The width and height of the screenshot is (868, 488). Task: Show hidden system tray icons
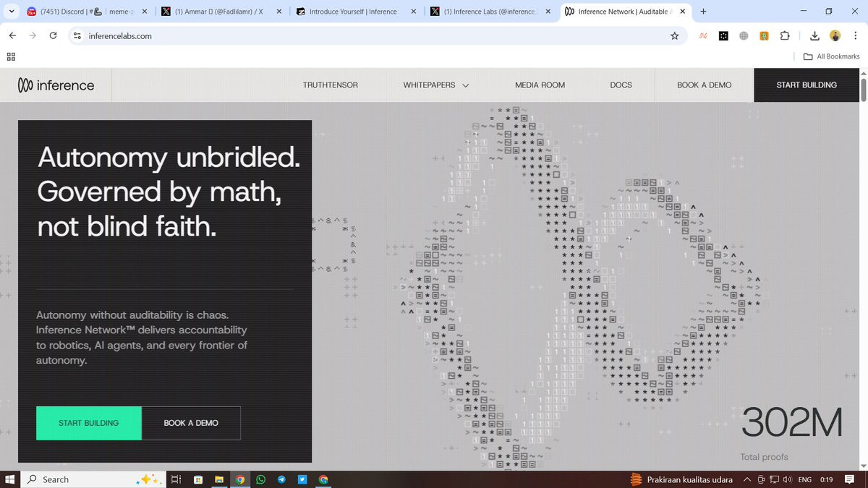click(749, 479)
